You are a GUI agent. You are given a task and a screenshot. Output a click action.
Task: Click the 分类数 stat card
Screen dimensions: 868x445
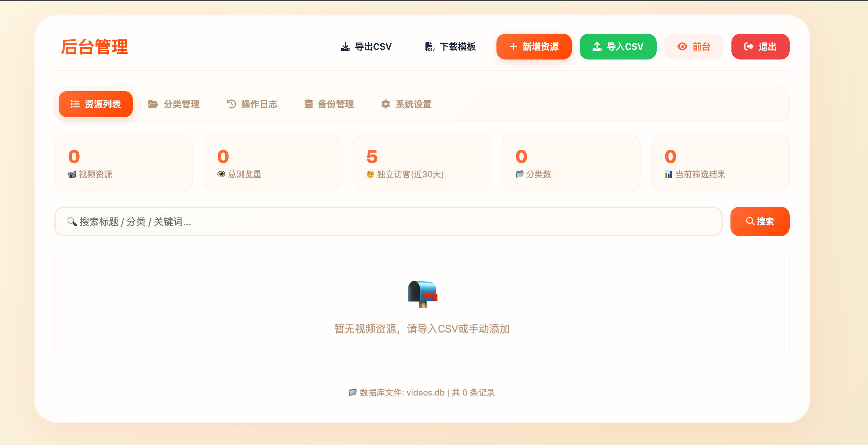(571, 163)
